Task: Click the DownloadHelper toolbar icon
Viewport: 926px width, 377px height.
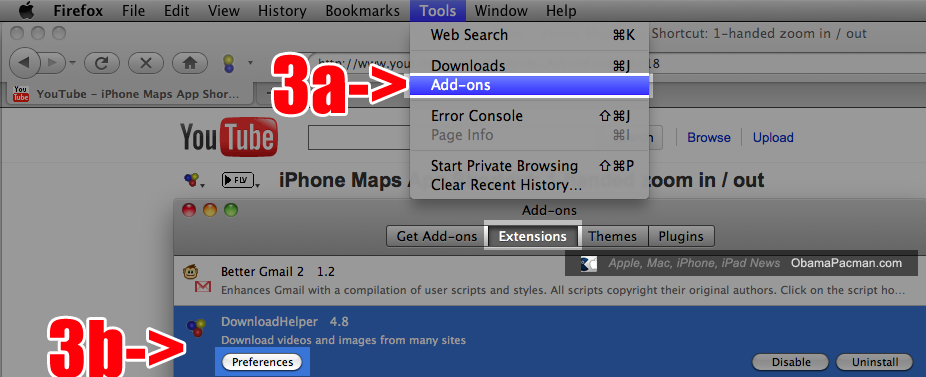Action: (228, 63)
